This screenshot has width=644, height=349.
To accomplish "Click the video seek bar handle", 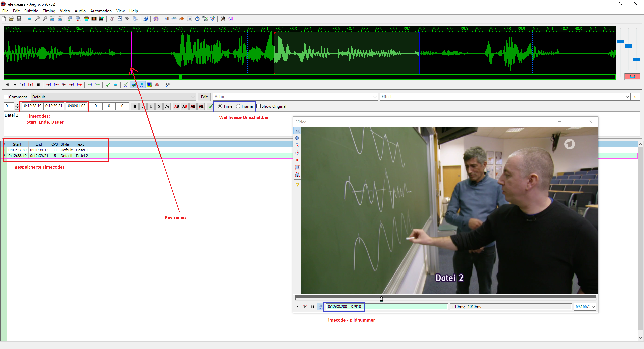I will (x=381, y=299).
